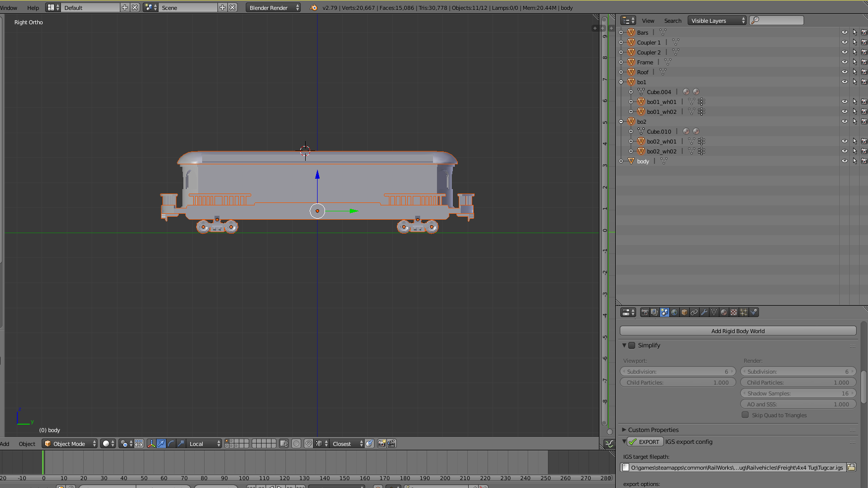Enable the Simplify checkbox
Viewport: 868px width, 488px height.
(632, 345)
